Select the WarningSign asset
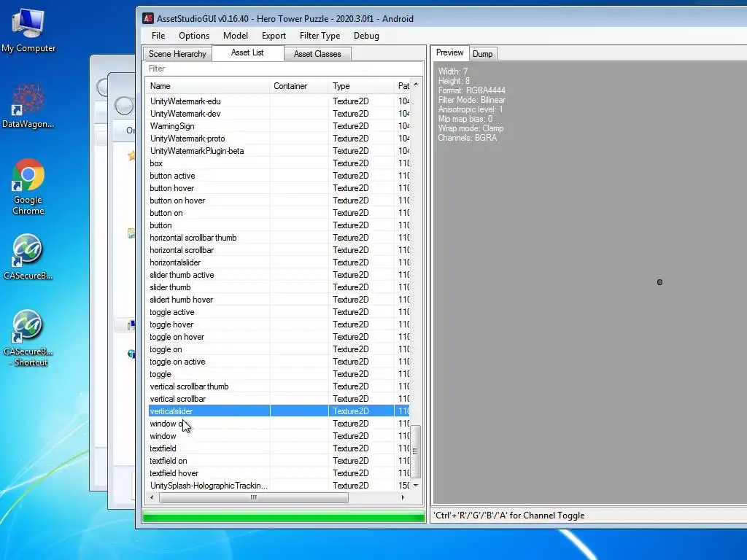 [x=279, y=125]
